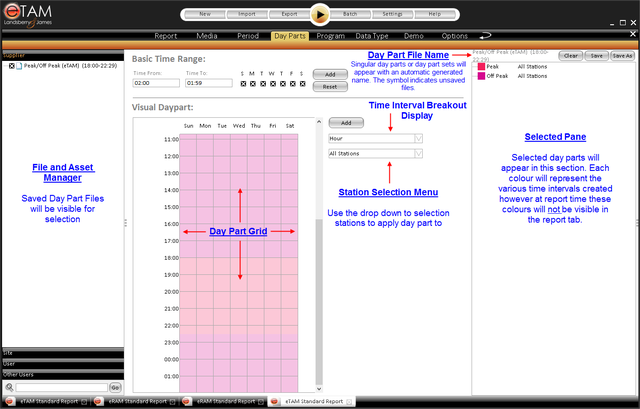This screenshot has height=409, width=640.
Task: Select the Peak/Off Peak document icon
Action: click(19, 66)
